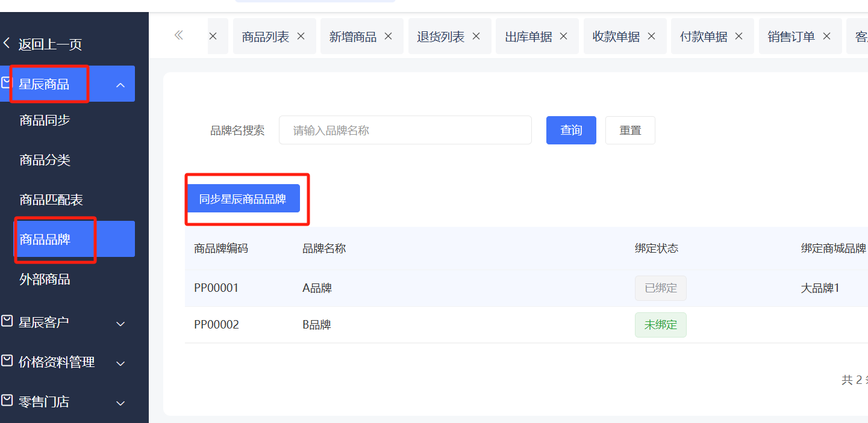Collapse the 星辰商品 menu chevron
868x423 pixels.
(x=120, y=85)
